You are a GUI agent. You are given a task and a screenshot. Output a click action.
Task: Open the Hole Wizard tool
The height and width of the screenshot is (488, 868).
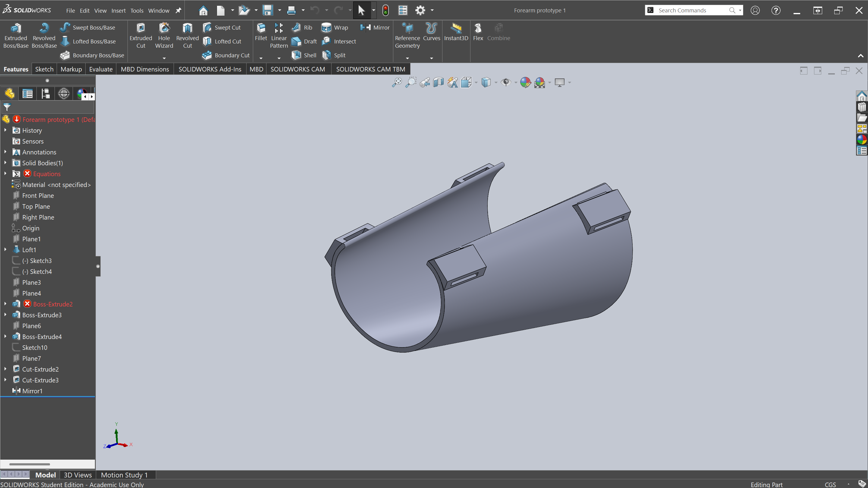[x=164, y=36]
